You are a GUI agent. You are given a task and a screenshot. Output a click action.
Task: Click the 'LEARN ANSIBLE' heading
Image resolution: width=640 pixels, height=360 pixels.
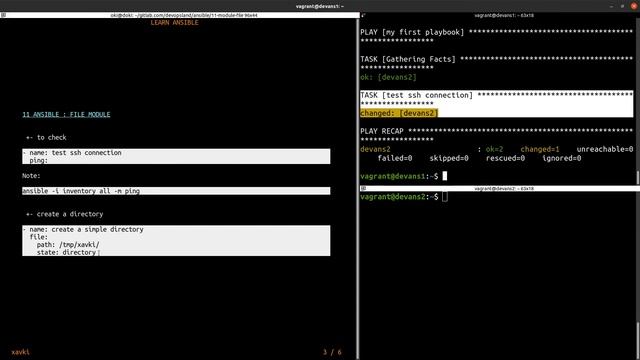174,22
